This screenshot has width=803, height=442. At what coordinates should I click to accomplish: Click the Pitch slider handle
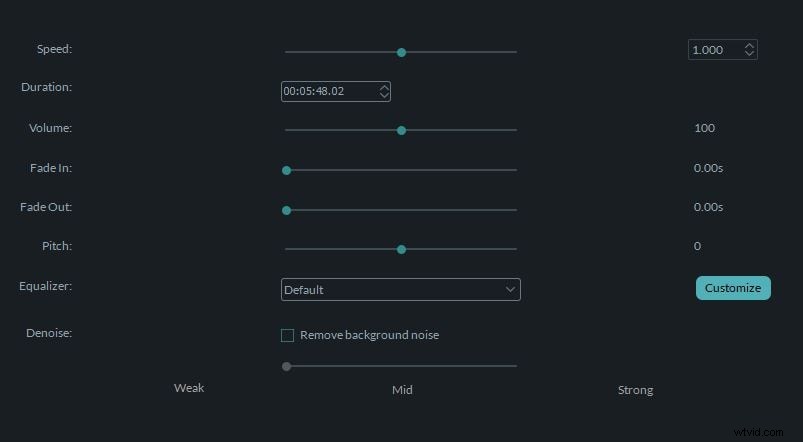click(402, 249)
